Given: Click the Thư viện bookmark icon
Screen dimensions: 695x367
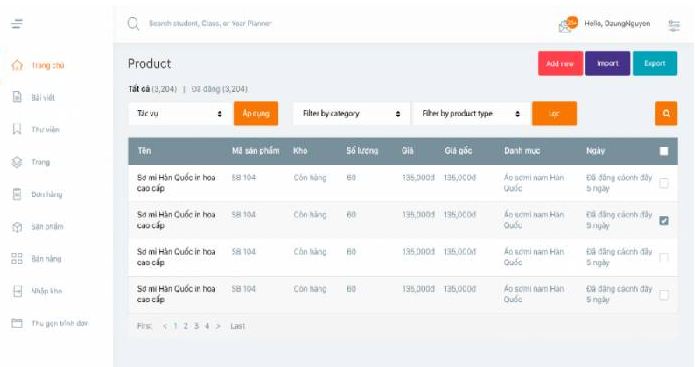Looking at the screenshot, I should [17, 129].
